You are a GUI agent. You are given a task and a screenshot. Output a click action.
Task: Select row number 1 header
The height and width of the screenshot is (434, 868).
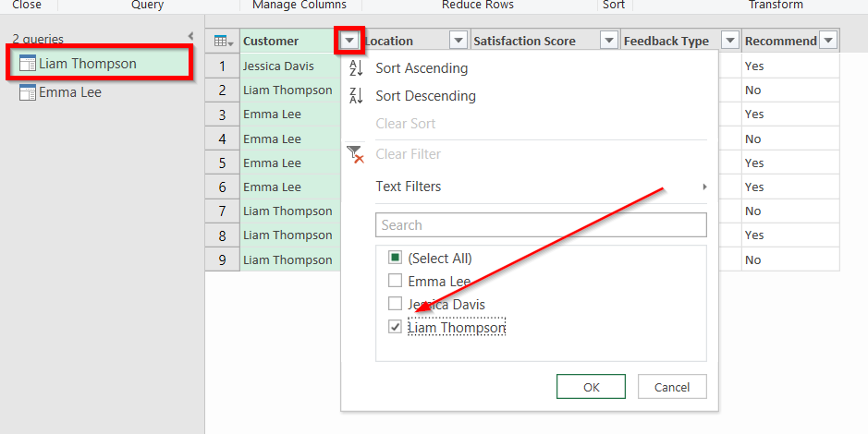tap(223, 66)
